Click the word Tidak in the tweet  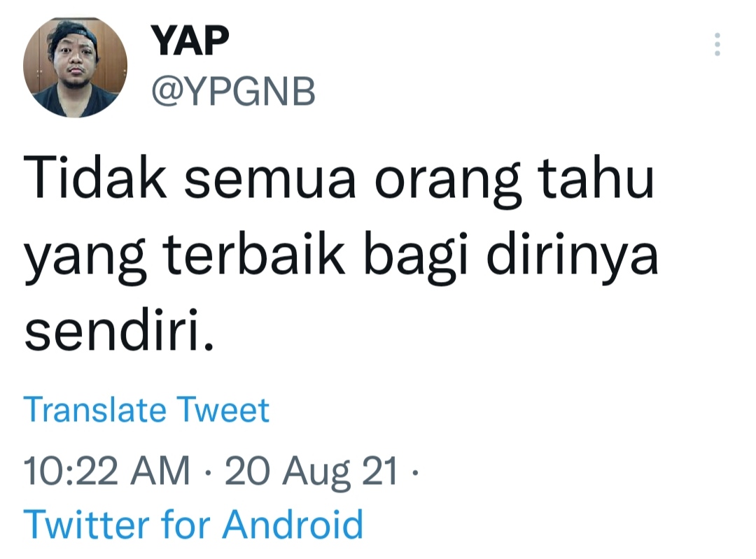point(95,176)
